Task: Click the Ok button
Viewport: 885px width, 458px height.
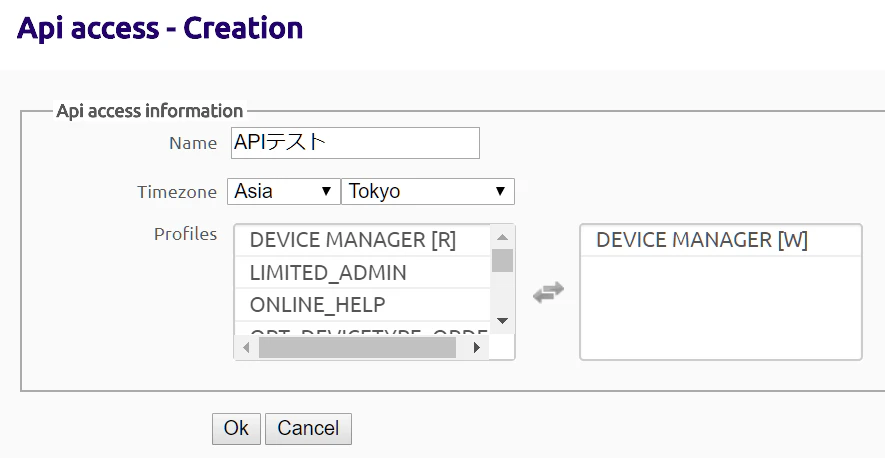Action: pos(236,429)
